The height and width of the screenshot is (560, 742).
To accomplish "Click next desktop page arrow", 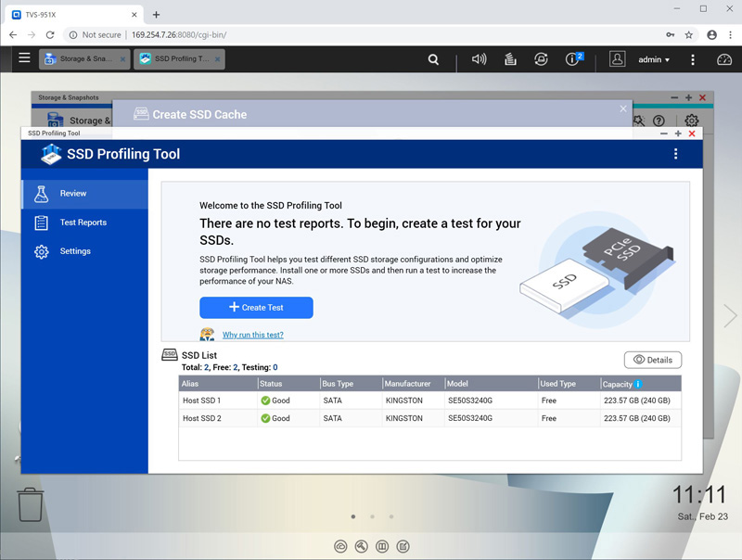I will pyautogui.click(x=730, y=316).
